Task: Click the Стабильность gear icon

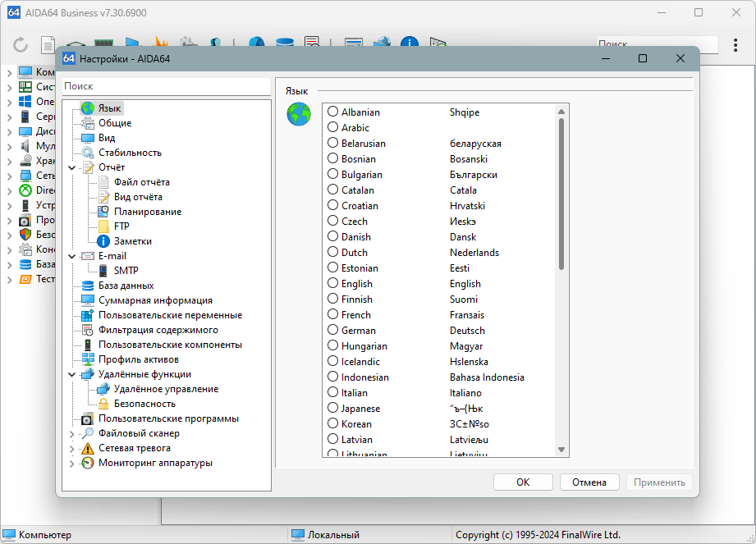Action: click(87, 153)
